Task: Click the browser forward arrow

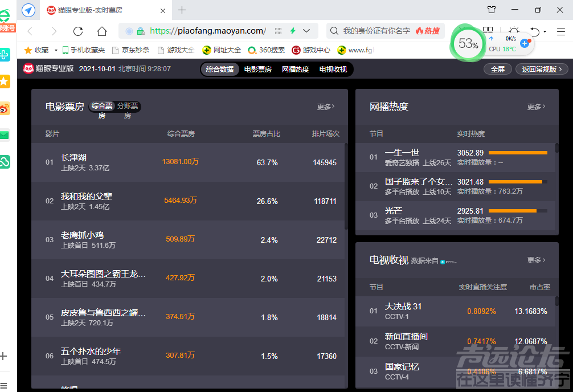Action: click(x=54, y=31)
